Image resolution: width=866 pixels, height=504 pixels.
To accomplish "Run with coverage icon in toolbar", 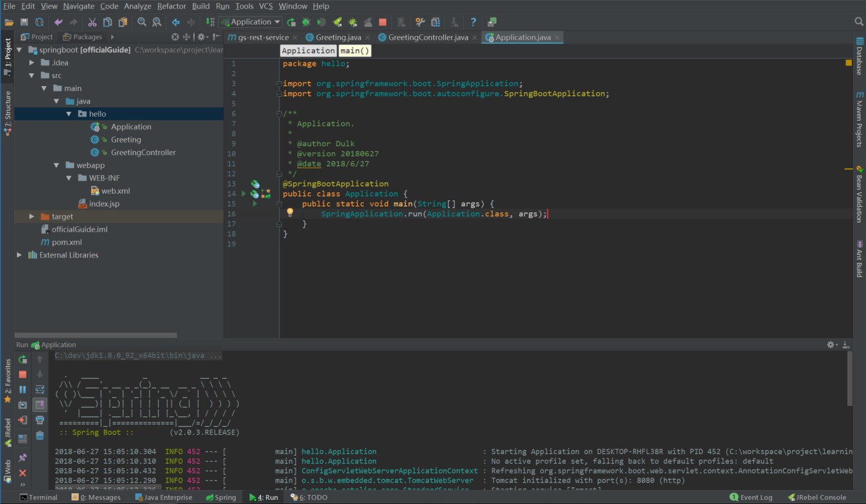I will click(x=321, y=22).
